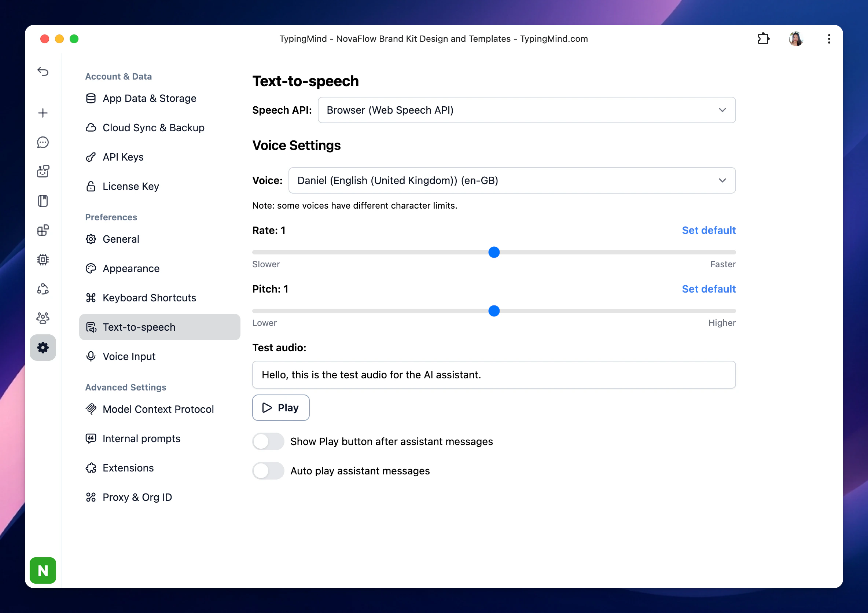Click the lock icon beside License Key
Image resolution: width=868 pixels, height=613 pixels.
coord(91,186)
